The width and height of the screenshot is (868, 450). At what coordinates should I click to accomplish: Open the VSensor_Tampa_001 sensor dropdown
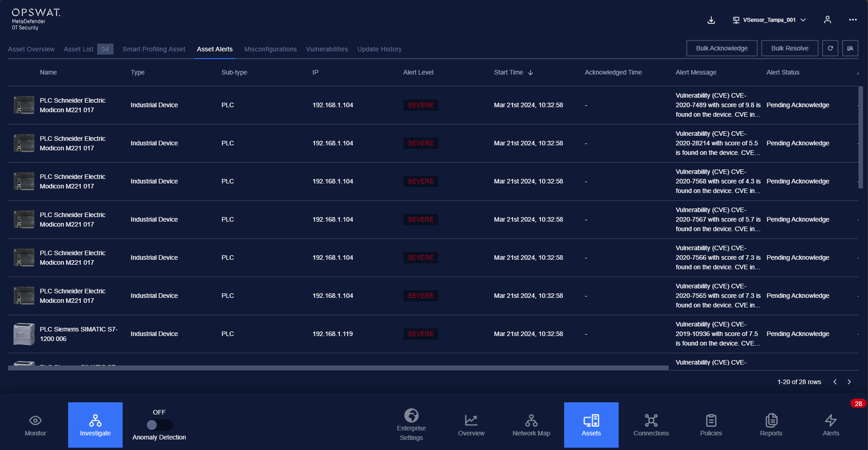click(x=769, y=20)
